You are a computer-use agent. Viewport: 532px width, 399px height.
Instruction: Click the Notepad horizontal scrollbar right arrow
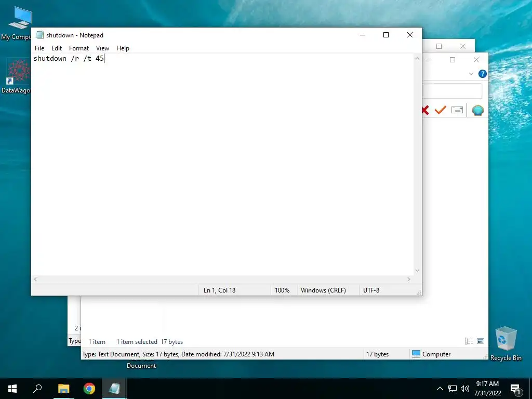(409, 279)
